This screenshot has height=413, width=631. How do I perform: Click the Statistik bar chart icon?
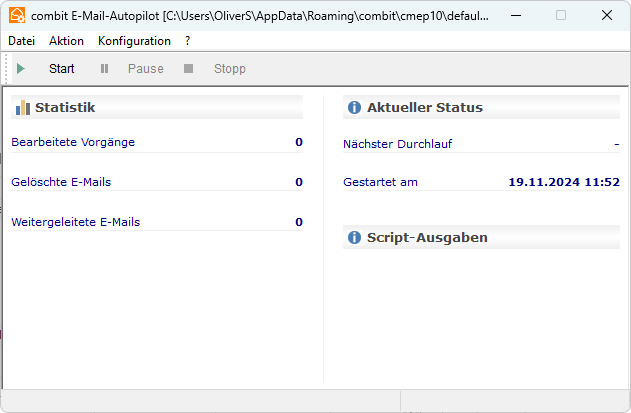[x=22, y=107]
